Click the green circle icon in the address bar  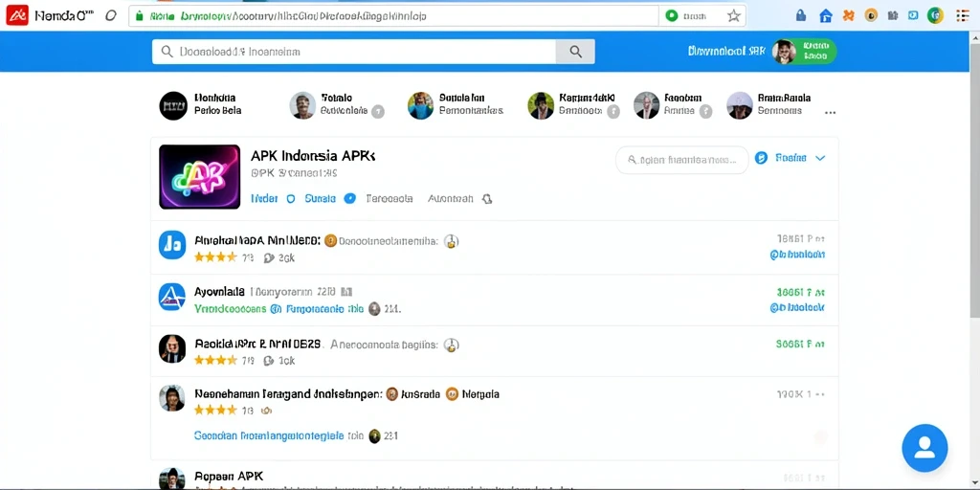(672, 16)
